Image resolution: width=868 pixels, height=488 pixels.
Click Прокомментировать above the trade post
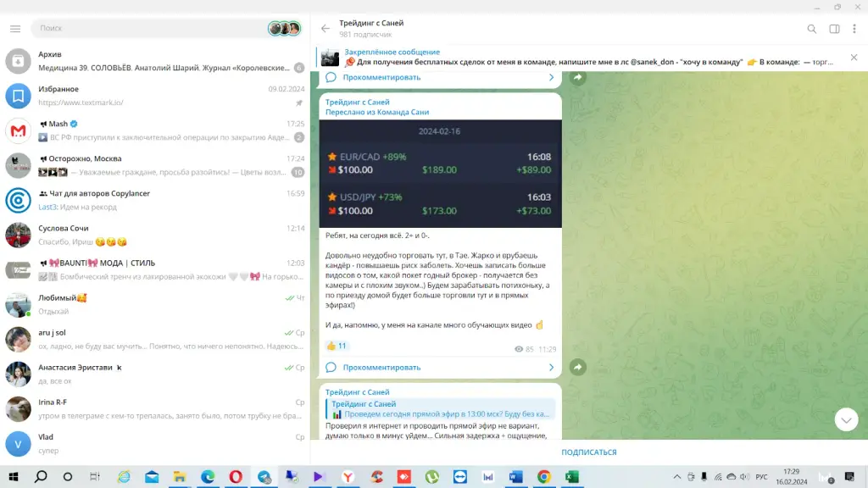381,77
